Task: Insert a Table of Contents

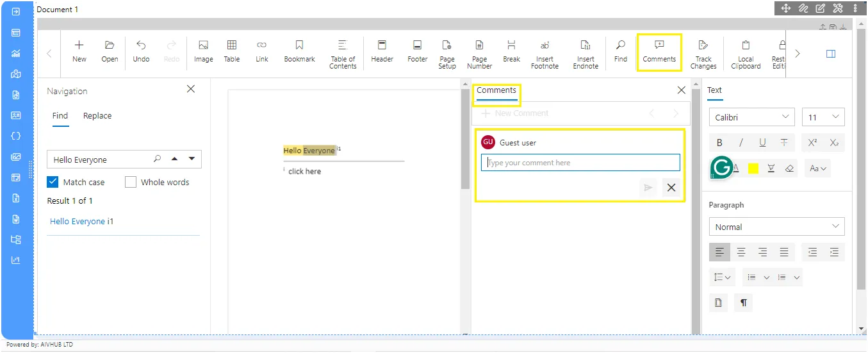Action: click(343, 54)
